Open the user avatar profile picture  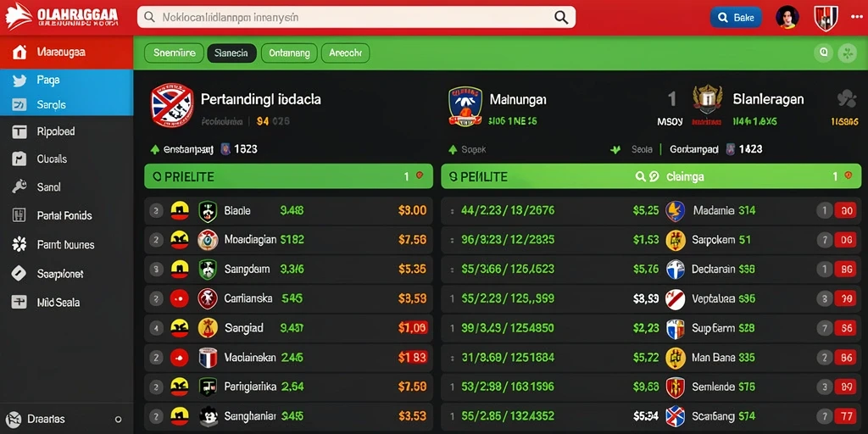[x=787, y=17]
